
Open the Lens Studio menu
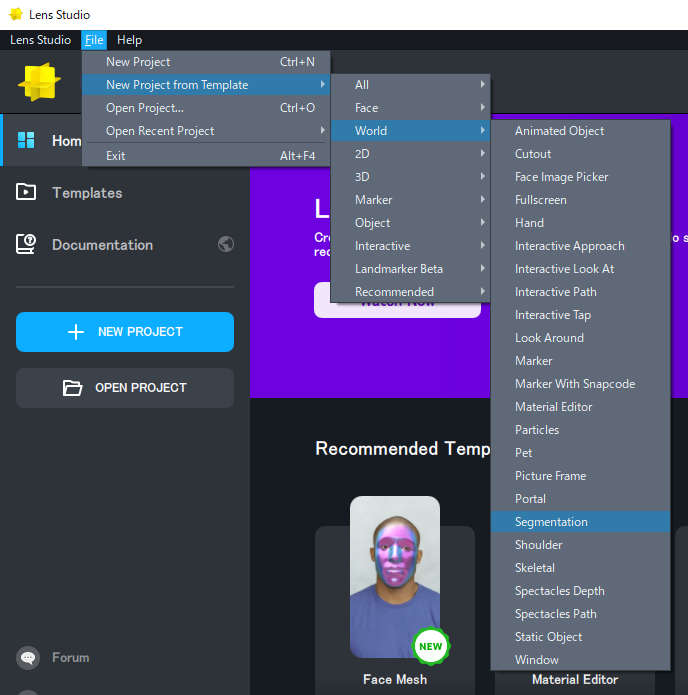(40, 40)
